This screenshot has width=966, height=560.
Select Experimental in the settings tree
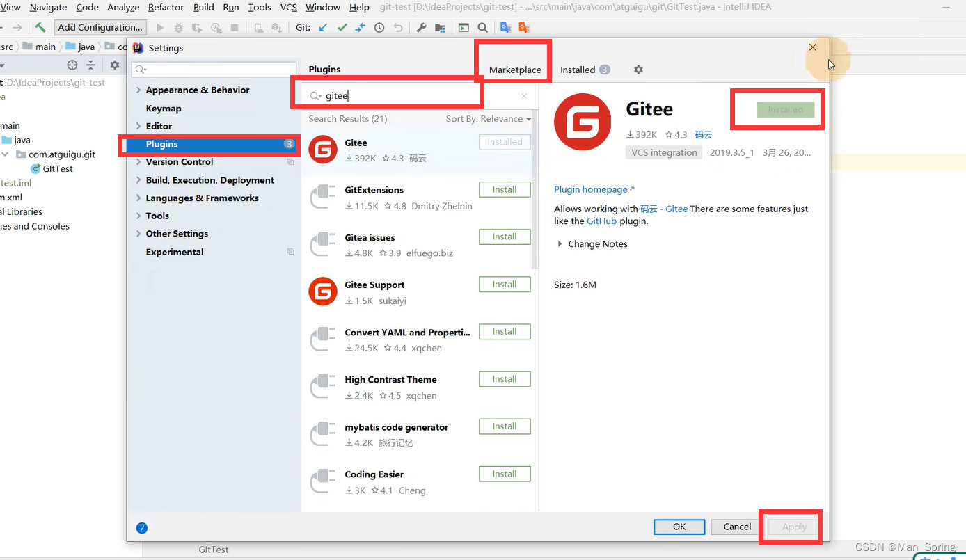point(175,252)
